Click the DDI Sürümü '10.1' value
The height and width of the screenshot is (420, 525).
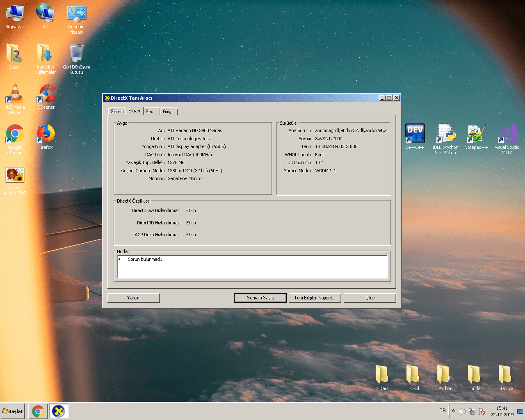pos(320,162)
